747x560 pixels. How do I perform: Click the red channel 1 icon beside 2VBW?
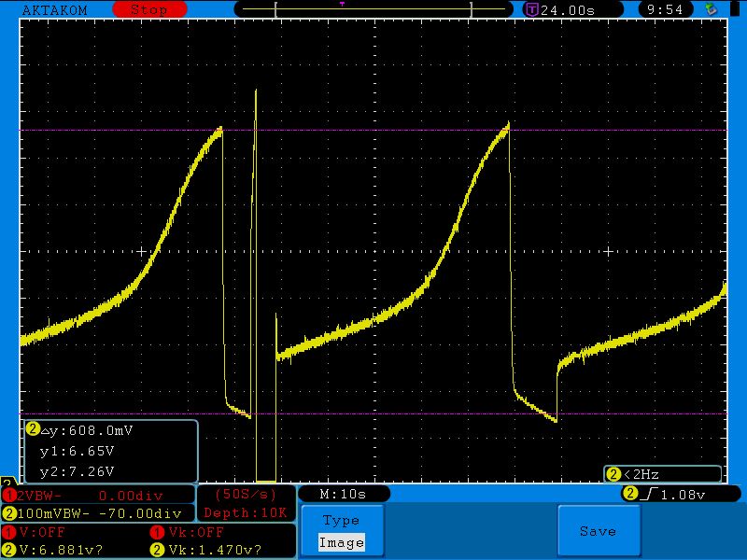(x=9, y=495)
